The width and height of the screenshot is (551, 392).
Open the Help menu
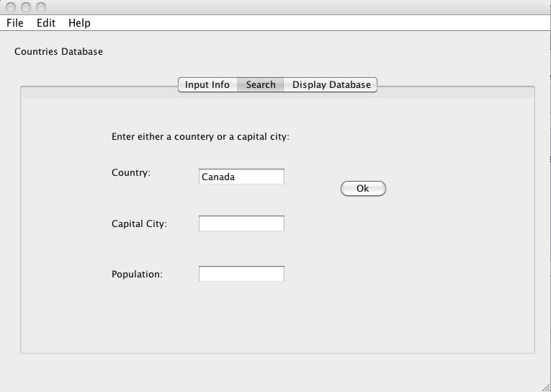(79, 23)
